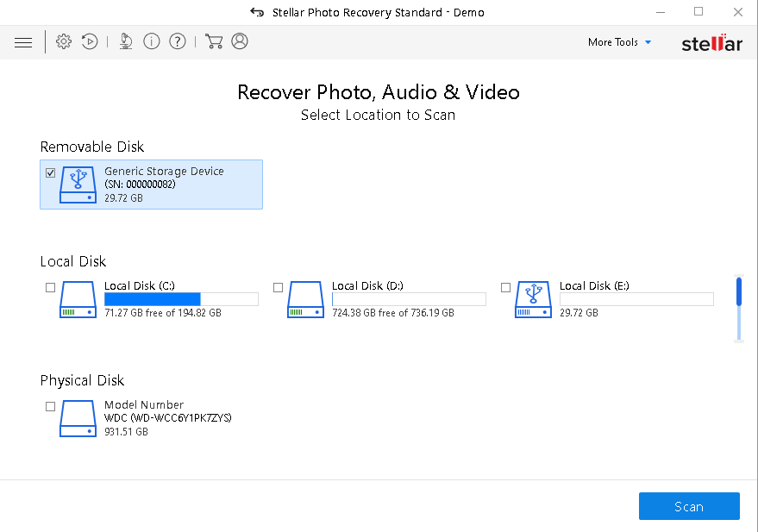
Task: Check the Local Disk (D:) checkbox
Action: tap(278, 287)
